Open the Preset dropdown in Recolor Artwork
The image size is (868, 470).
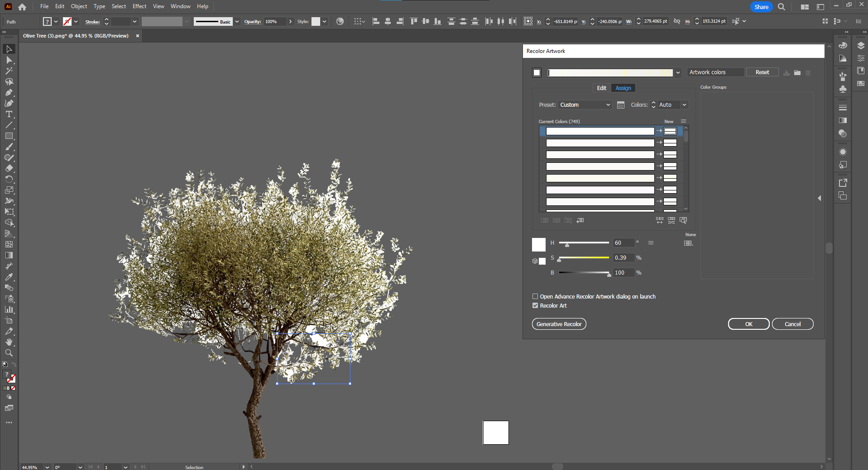[x=585, y=104]
